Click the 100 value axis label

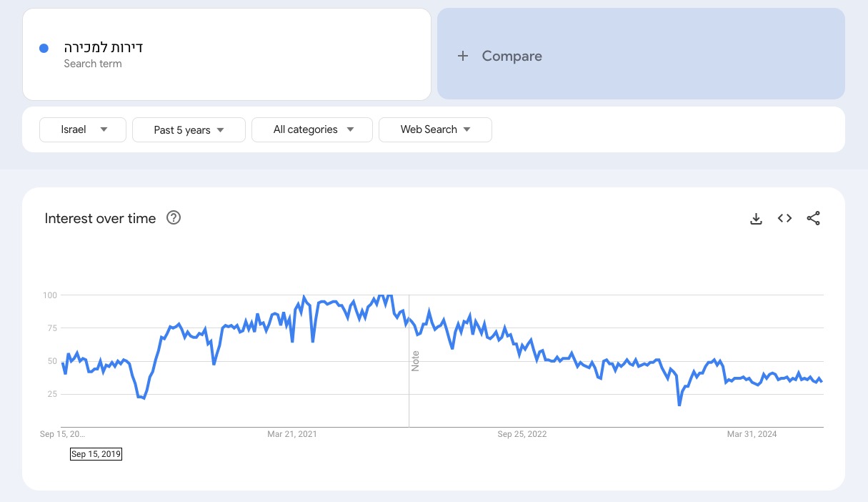click(x=49, y=295)
